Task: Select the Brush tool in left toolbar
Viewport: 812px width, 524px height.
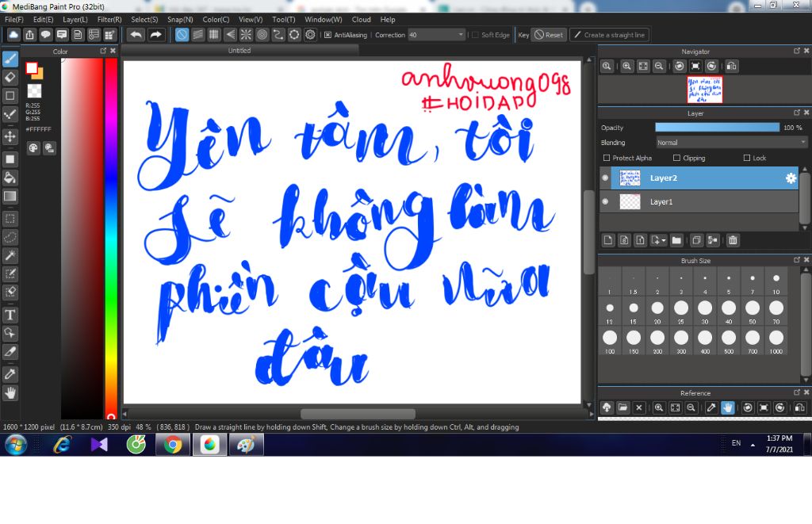Action: point(10,59)
